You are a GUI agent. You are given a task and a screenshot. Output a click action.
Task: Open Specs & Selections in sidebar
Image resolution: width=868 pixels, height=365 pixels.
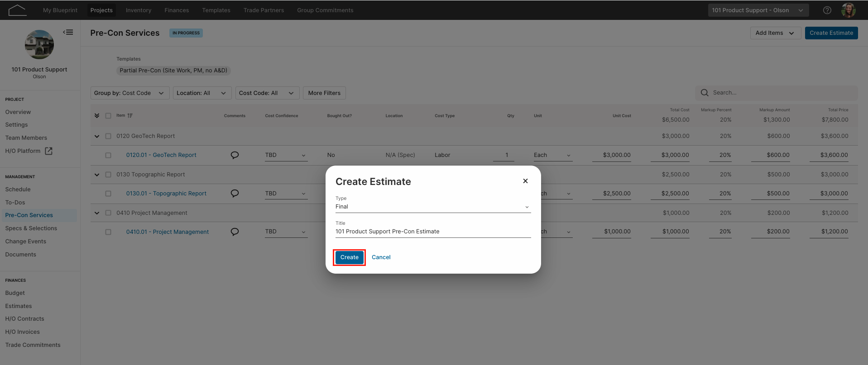point(31,228)
